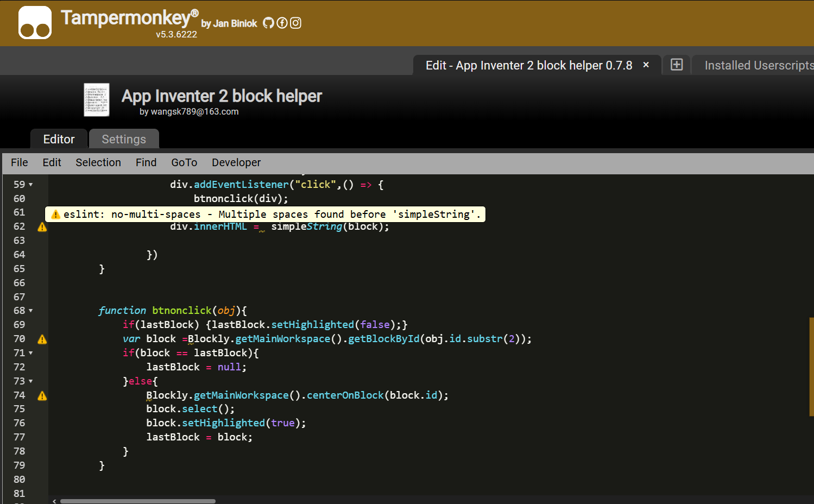Open the GitHub icon link

[x=268, y=23]
